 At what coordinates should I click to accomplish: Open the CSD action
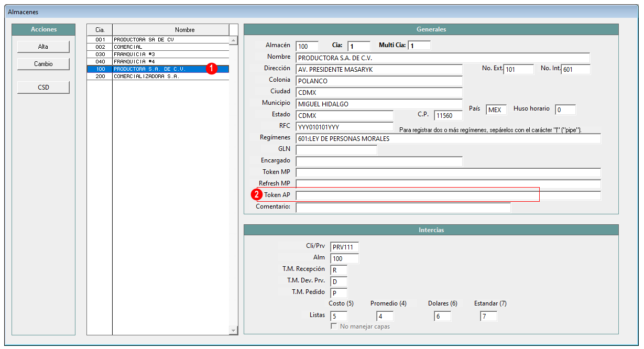pos(43,88)
